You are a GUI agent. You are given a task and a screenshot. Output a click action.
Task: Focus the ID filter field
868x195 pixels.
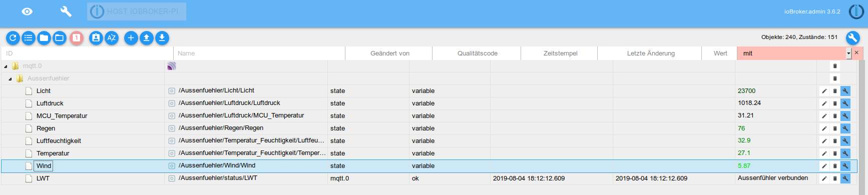tap(88, 53)
